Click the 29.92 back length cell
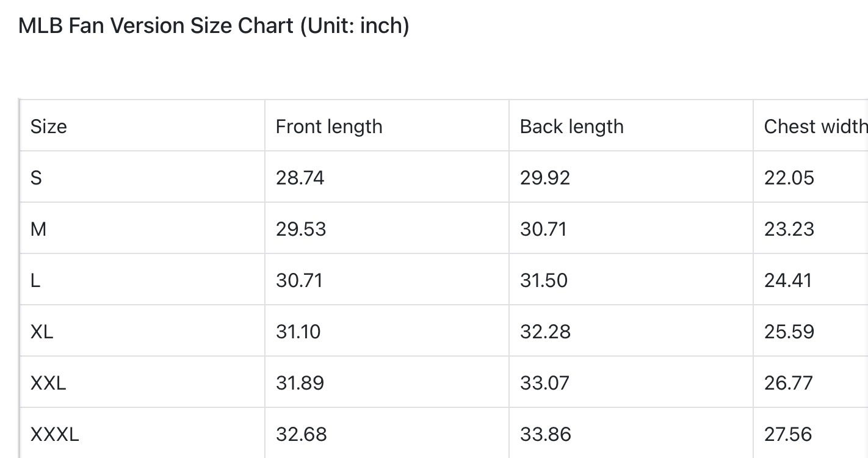The width and height of the screenshot is (868, 458). click(545, 178)
